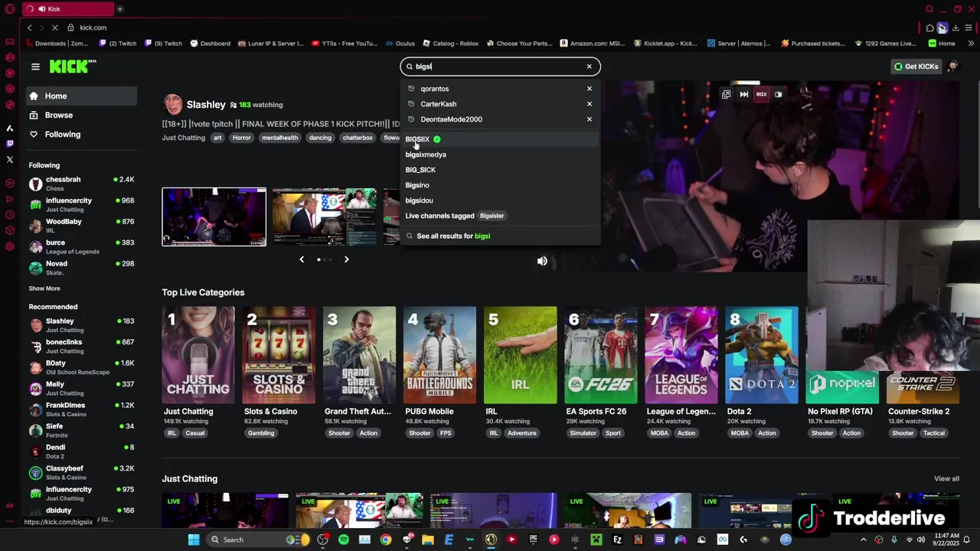The height and width of the screenshot is (551, 980).
Task: Click the Gambling tag under Slots & Casino
Action: tap(260, 433)
